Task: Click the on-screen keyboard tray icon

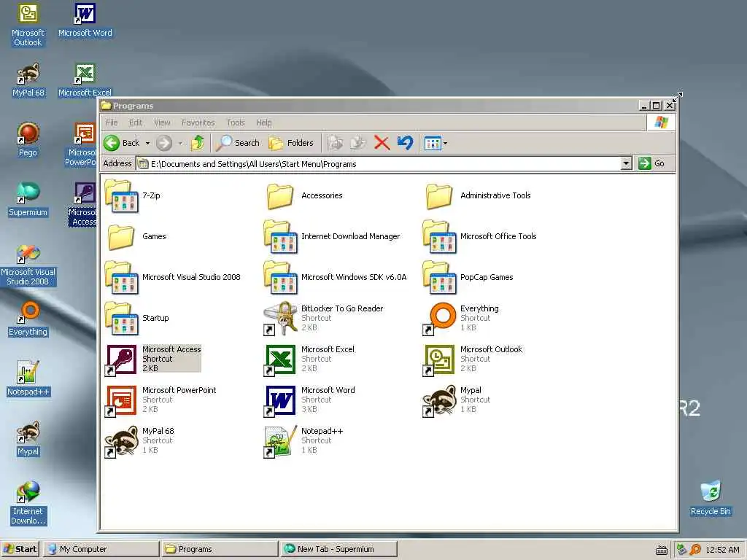Action: point(662,550)
